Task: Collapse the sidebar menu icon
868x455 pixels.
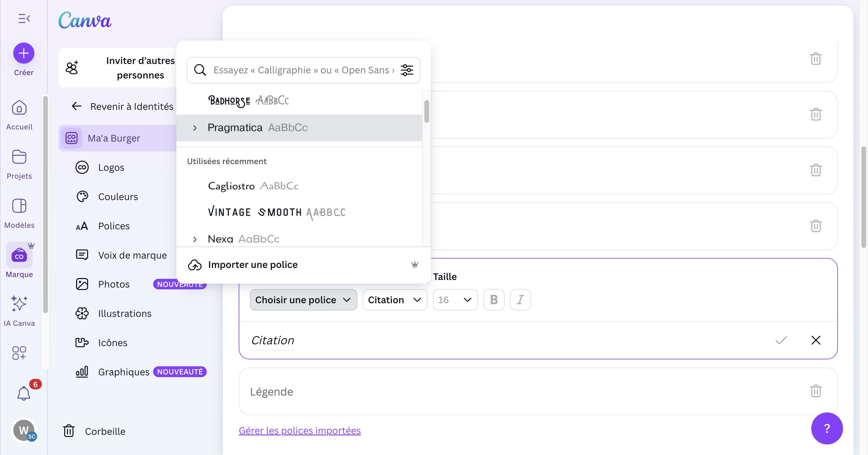Action: 24,18
